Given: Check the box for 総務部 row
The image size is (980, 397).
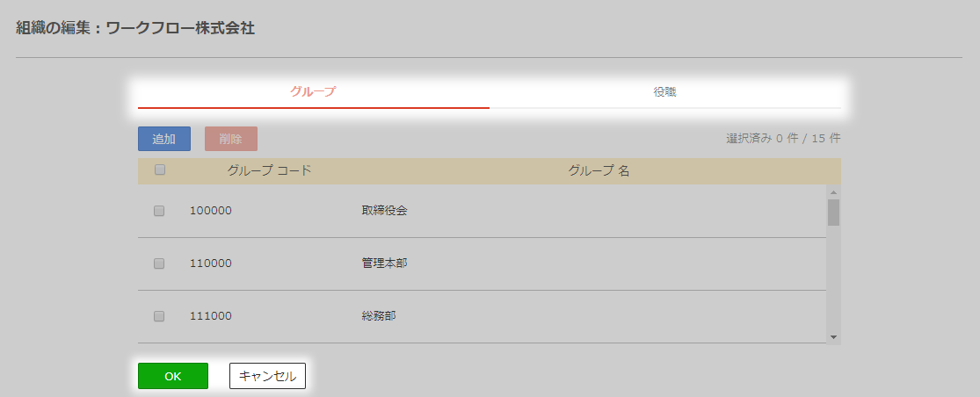Looking at the screenshot, I should pos(159,316).
